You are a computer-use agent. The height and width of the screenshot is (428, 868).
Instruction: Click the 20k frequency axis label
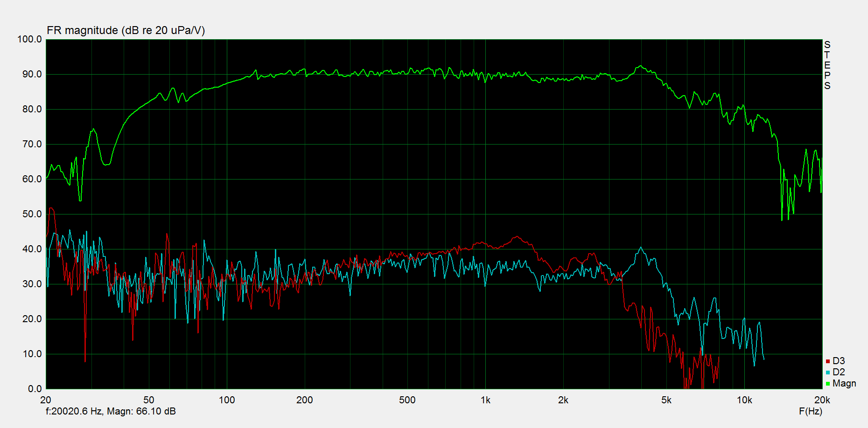coord(822,400)
